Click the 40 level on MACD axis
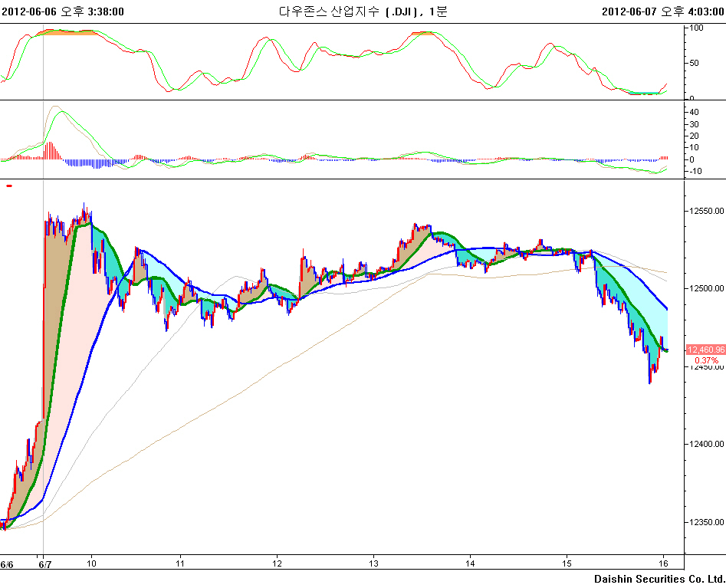726x588 pixels. click(x=695, y=112)
